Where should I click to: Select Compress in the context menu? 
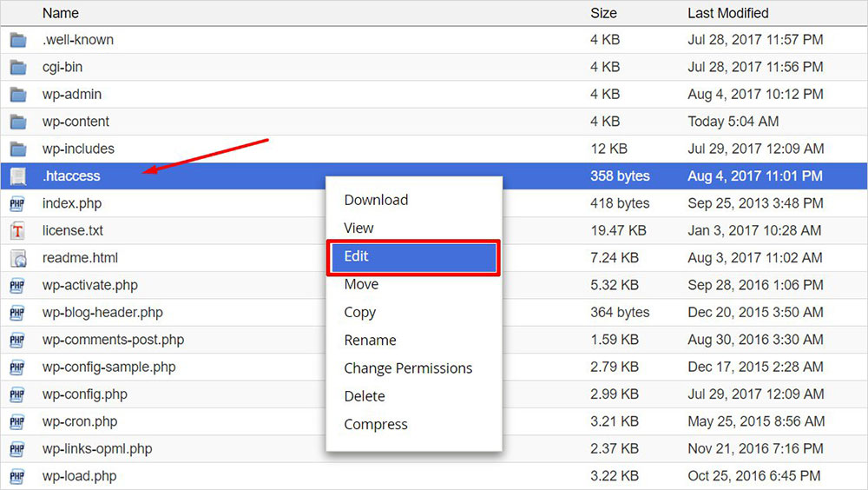(376, 425)
